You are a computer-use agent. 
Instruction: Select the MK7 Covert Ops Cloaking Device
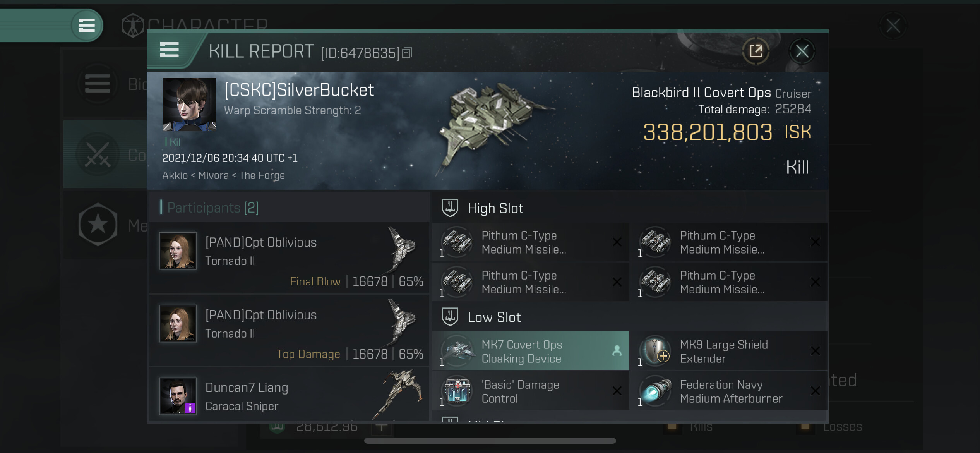coord(530,351)
